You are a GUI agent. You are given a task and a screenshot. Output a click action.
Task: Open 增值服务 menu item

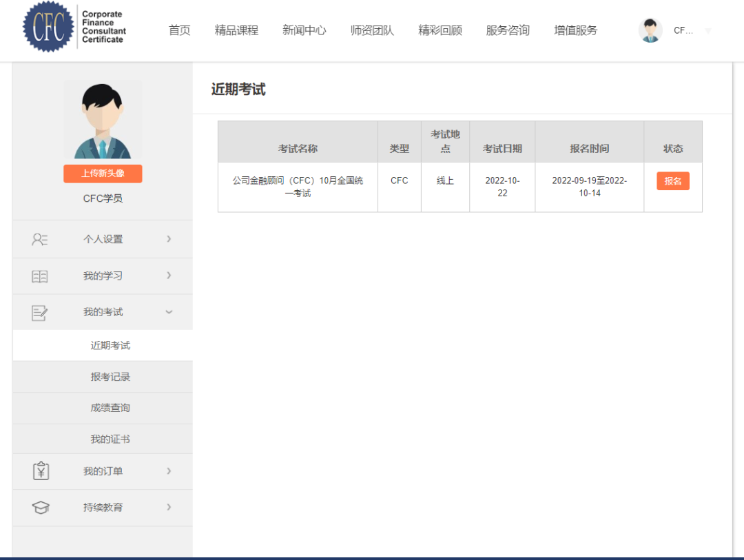(x=575, y=30)
